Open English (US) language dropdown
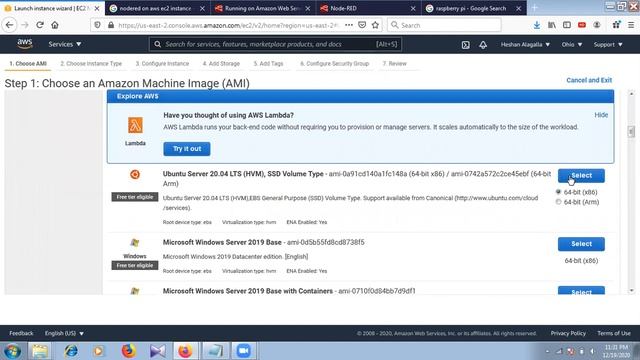This screenshot has width=640, height=360. (64, 333)
